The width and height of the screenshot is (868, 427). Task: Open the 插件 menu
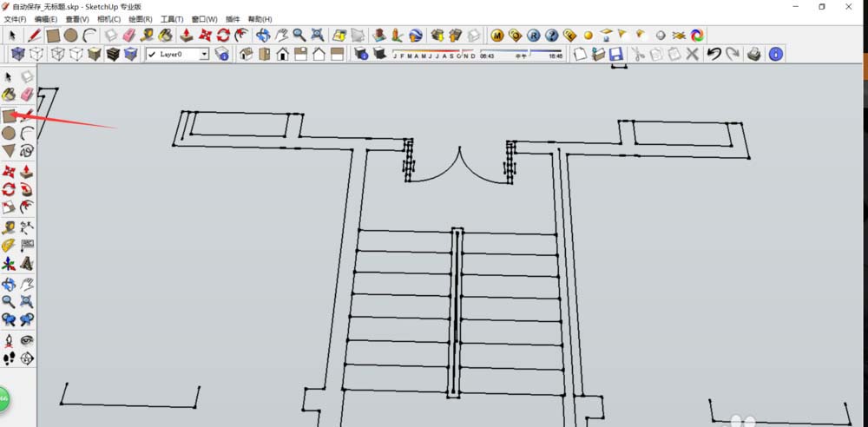coord(233,19)
